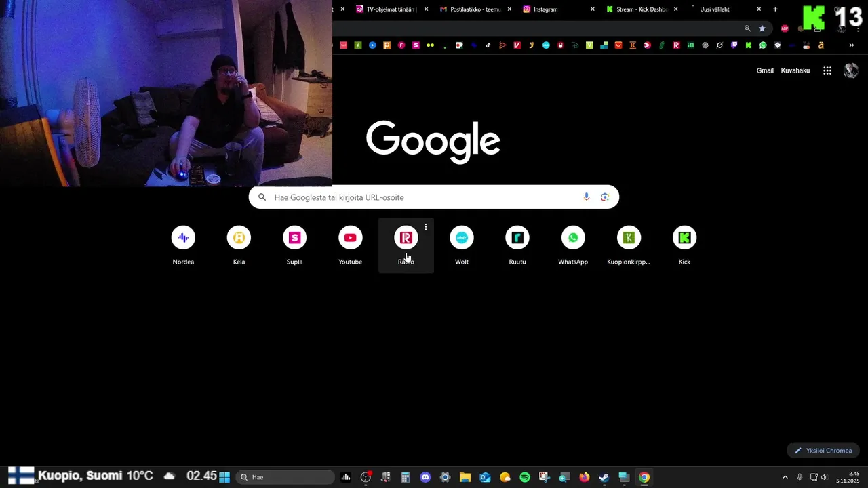The width and height of the screenshot is (868, 488).
Task: Open Snipping Tool from the taskbar
Action: 545,477
